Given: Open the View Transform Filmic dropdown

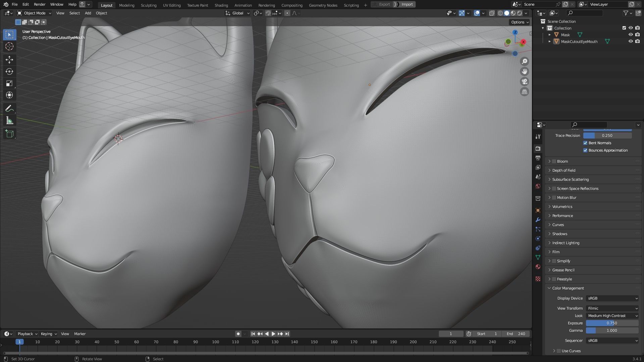Looking at the screenshot, I should tap(612, 308).
